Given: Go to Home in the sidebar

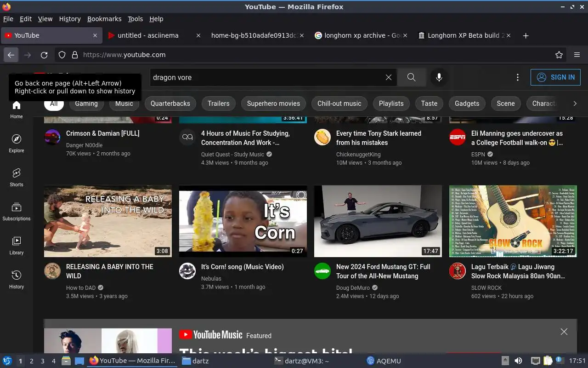Looking at the screenshot, I should (17, 110).
